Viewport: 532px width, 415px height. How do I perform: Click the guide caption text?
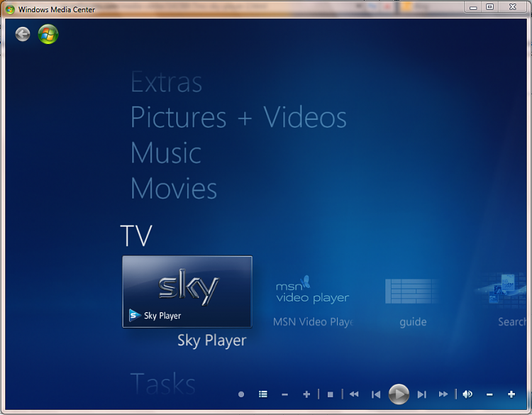(x=413, y=321)
